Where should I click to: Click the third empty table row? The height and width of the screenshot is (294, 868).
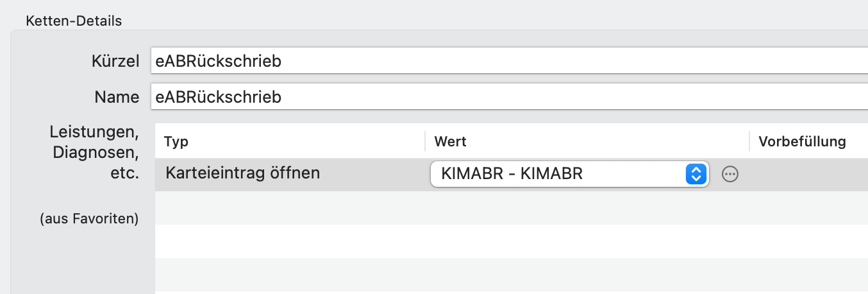pos(512,274)
